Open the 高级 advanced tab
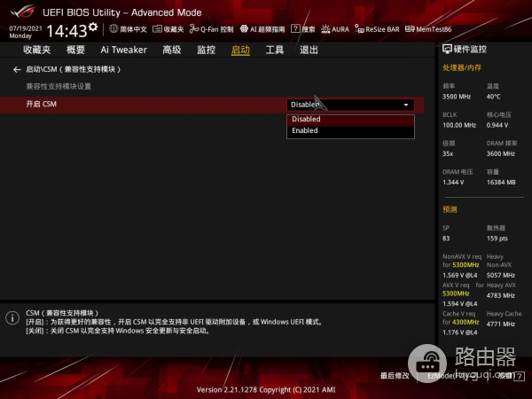 click(172, 50)
